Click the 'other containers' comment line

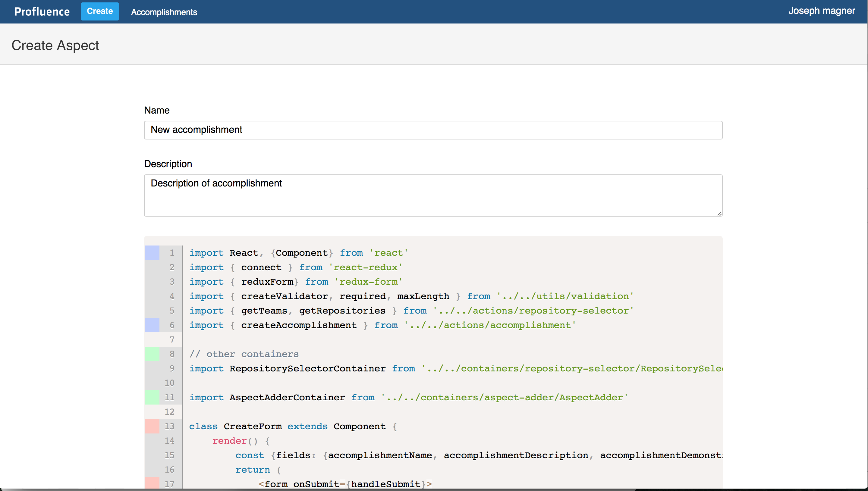pos(244,354)
